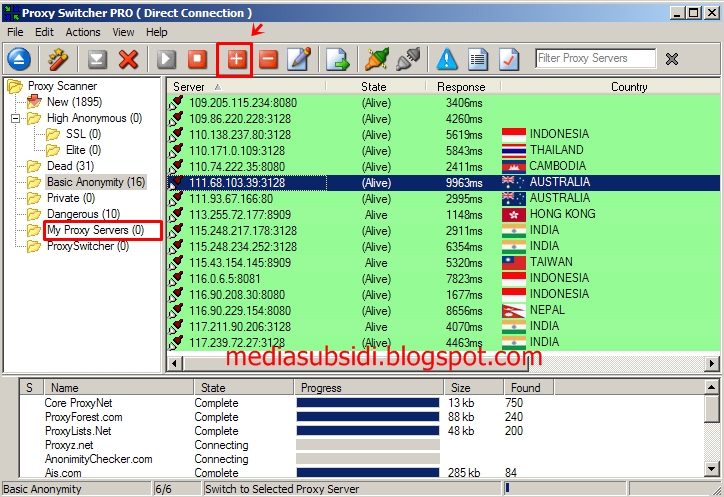Click the gray plug disconnect icon
Screen dimensions: 724x497
click(408, 59)
